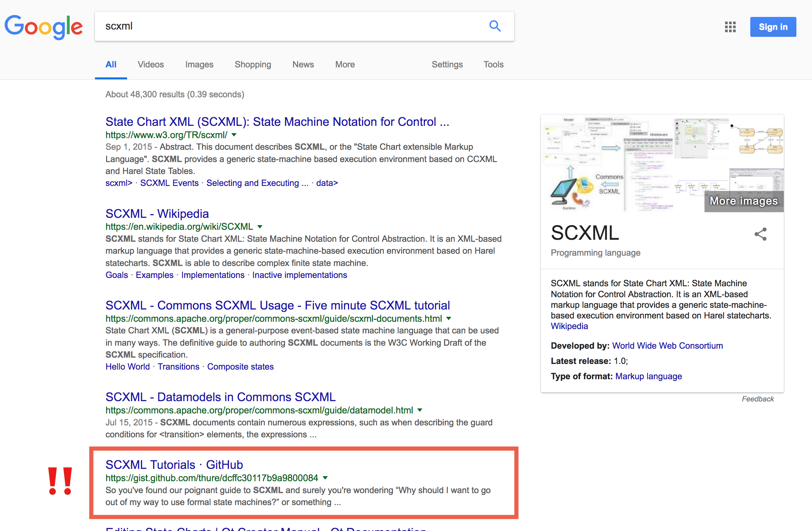Viewport: 812px width, 531px height.
Task: Expand the arrow next to w3.org/TR/scxml URL
Action: [234, 135]
